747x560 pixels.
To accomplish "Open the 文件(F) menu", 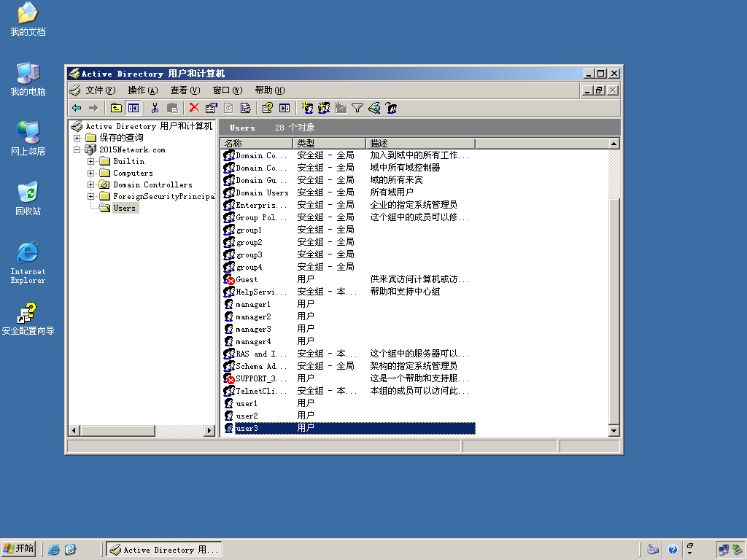I will pos(101,90).
